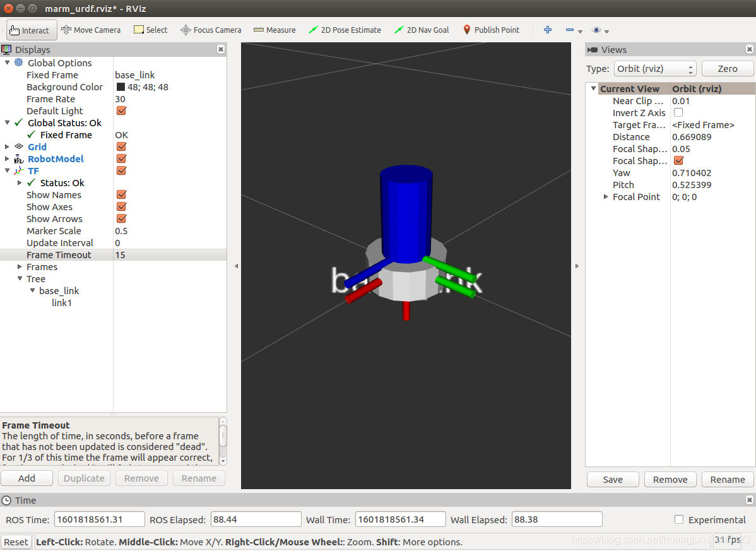Activate 2D Nav Goal tool

point(422,30)
